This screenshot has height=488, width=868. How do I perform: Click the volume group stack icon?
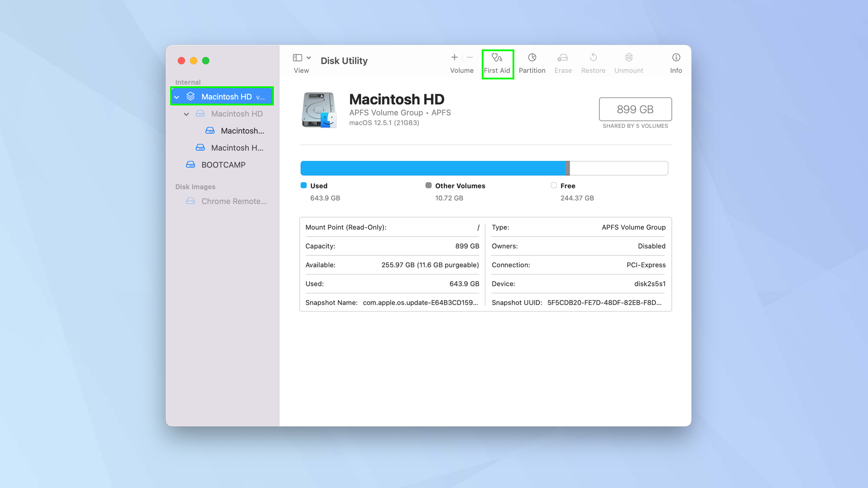tap(191, 96)
